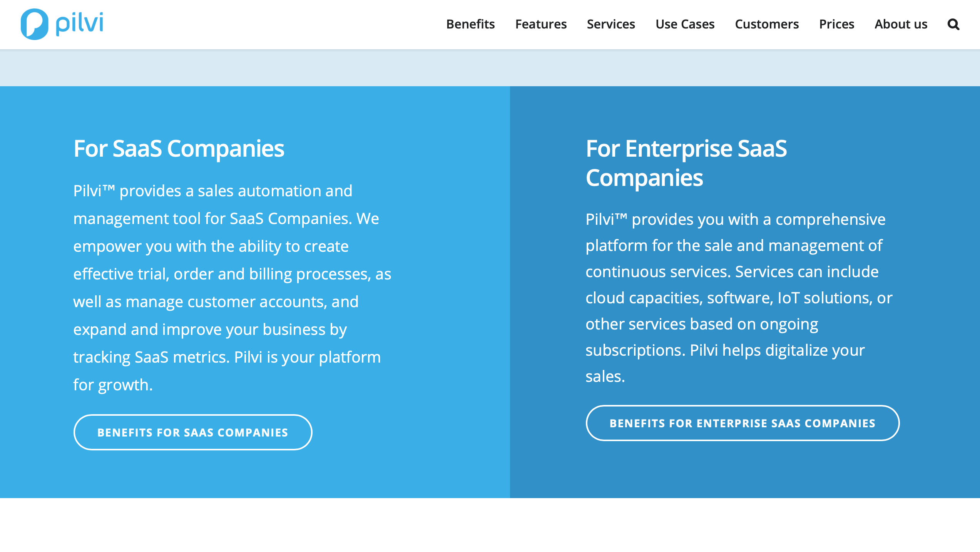Select Use Cases in navigation
Image resolution: width=980 pixels, height=552 pixels.
tap(685, 24)
